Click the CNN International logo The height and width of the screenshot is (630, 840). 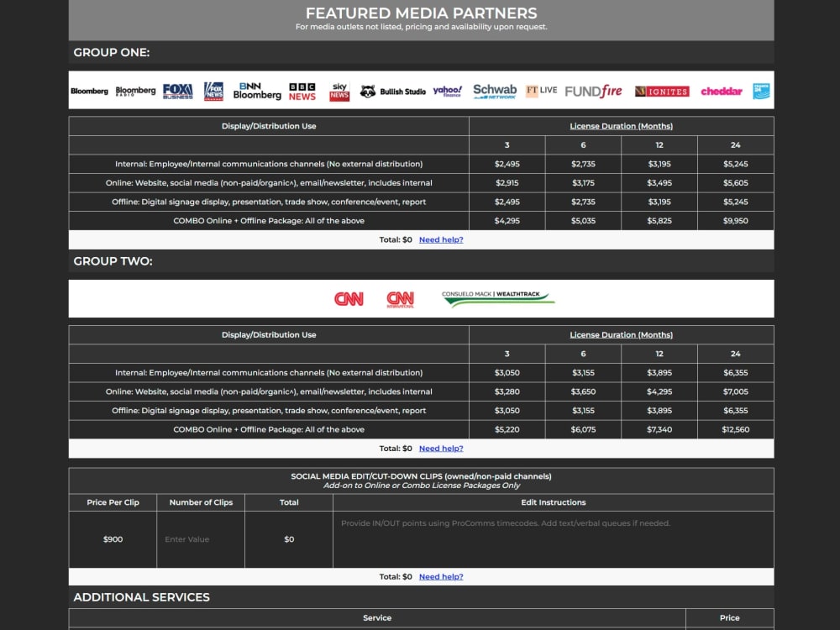click(400, 300)
